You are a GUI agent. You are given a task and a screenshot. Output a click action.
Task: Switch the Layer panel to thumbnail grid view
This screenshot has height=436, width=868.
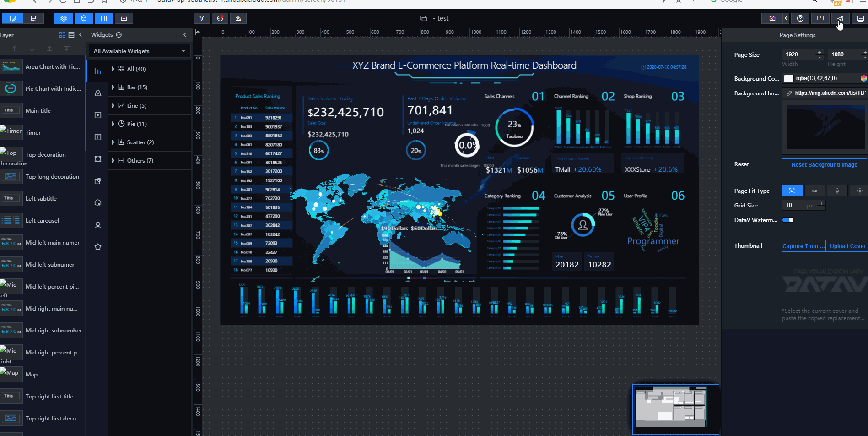pos(62,35)
